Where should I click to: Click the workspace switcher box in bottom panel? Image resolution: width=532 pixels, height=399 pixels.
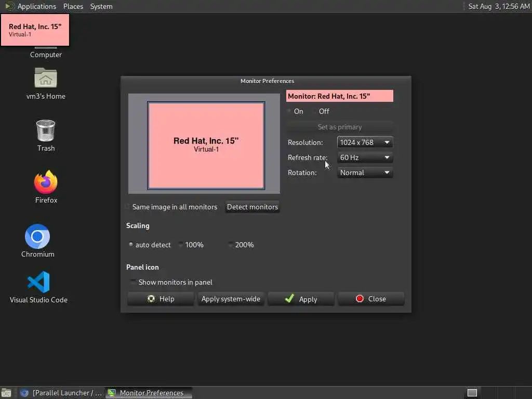[472, 393]
